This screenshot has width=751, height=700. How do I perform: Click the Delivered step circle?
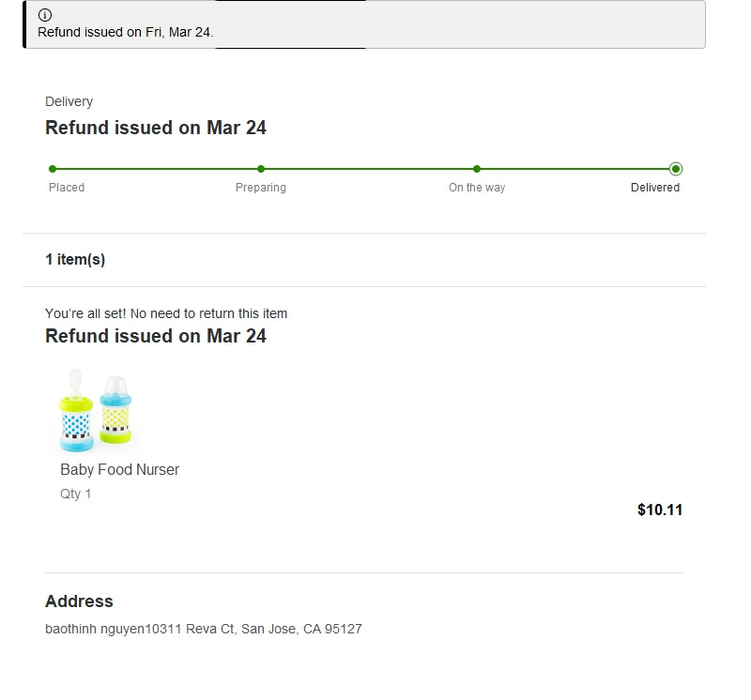pos(676,169)
